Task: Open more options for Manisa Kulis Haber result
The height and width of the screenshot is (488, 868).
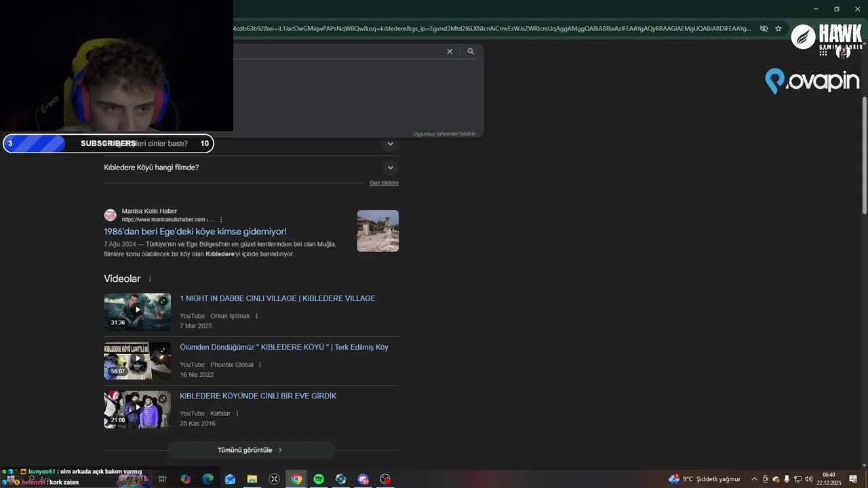Action: tap(221, 220)
